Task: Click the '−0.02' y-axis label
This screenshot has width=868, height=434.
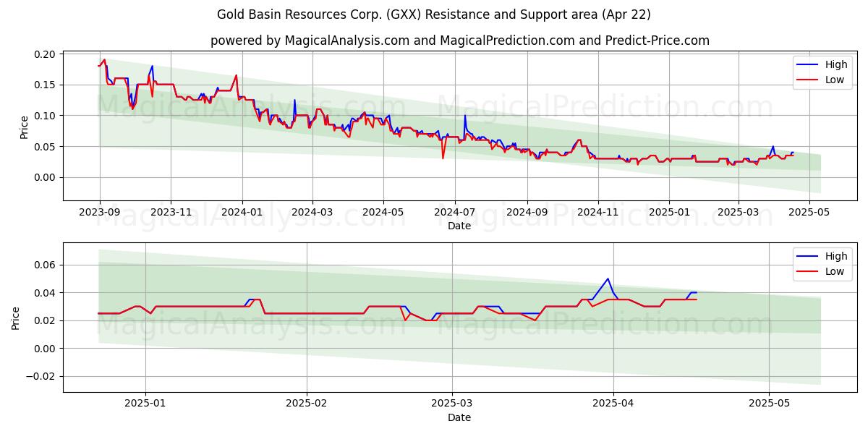Action: point(41,376)
